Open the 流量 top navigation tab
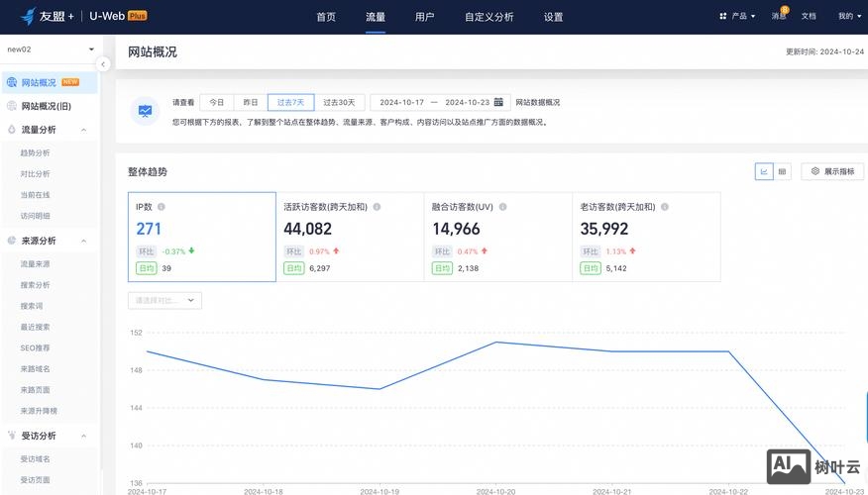868x495 pixels. coord(376,17)
